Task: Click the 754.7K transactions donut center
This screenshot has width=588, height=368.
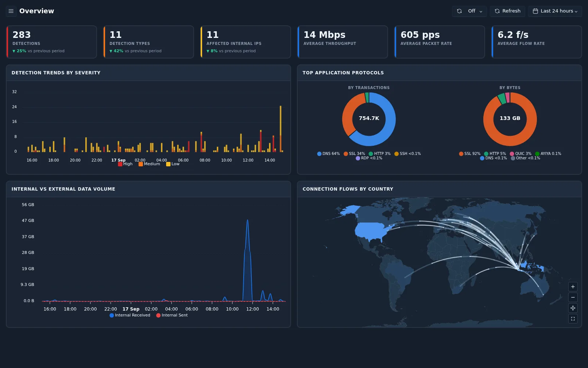Action: click(x=369, y=118)
